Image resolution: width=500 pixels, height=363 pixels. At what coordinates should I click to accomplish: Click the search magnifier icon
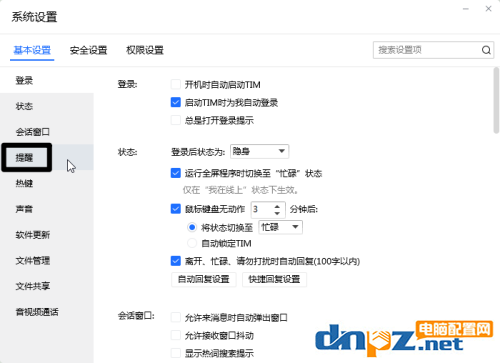[x=486, y=50]
